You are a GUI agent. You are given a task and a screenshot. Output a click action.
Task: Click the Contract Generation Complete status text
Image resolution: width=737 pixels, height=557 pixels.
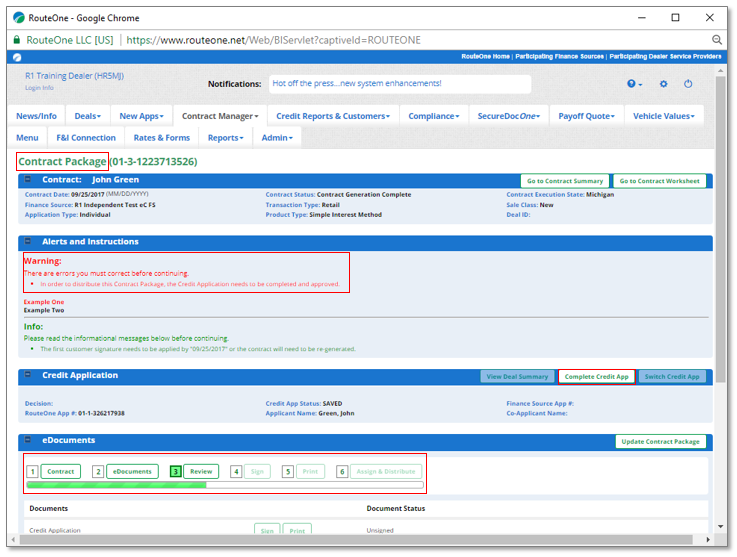(x=364, y=194)
